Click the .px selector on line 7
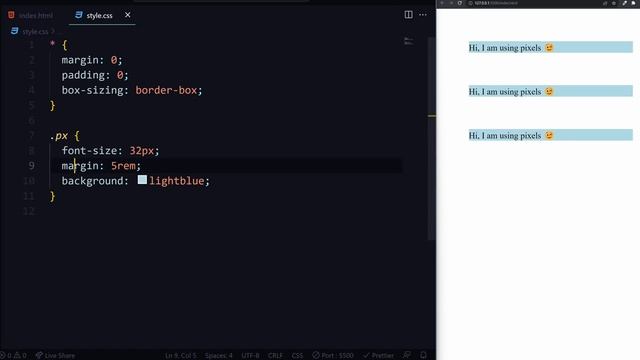 pyautogui.click(x=59, y=136)
